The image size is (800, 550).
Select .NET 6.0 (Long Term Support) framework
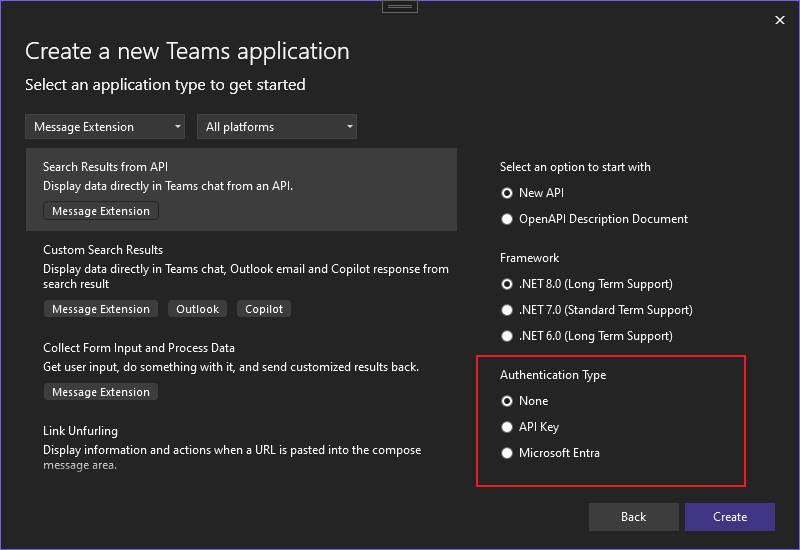tap(587, 336)
